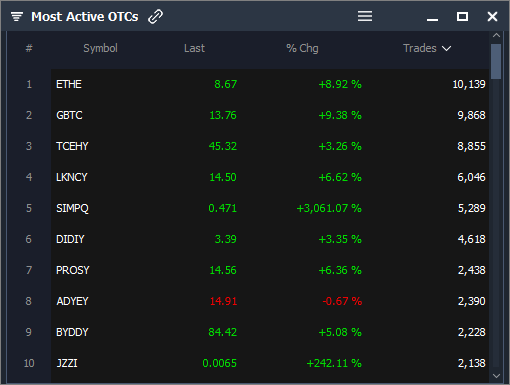The height and width of the screenshot is (385, 510).
Task: Click the scrollbar down arrow
Action: pyautogui.click(x=496, y=376)
